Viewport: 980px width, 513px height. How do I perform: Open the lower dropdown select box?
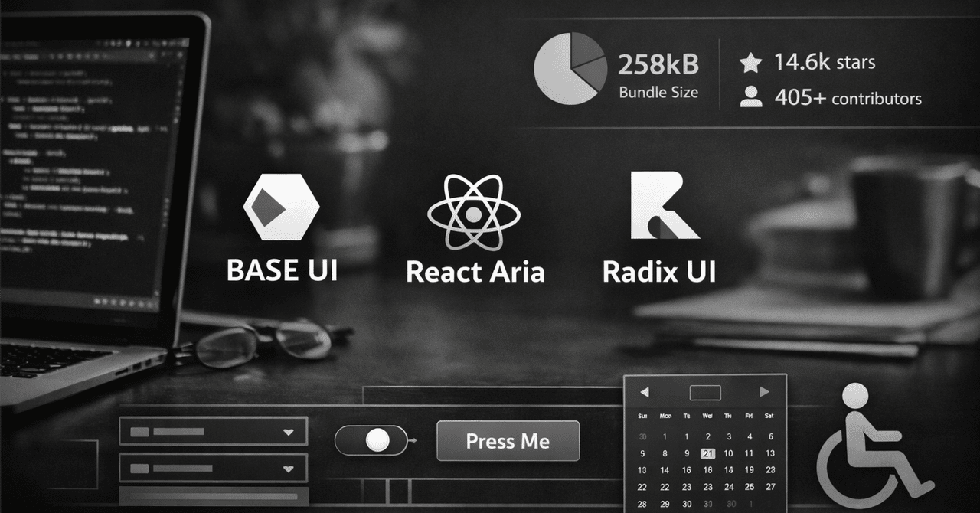click(x=214, y=468)
